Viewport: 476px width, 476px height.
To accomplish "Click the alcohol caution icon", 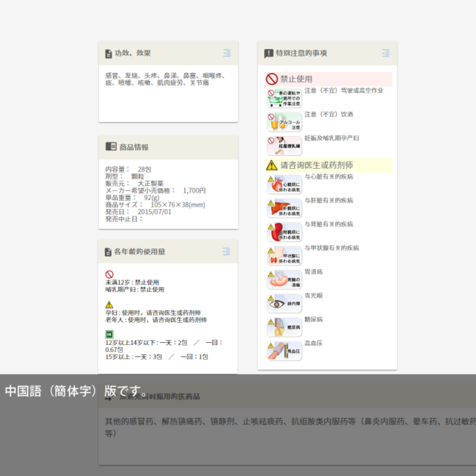I will [284, 121].
